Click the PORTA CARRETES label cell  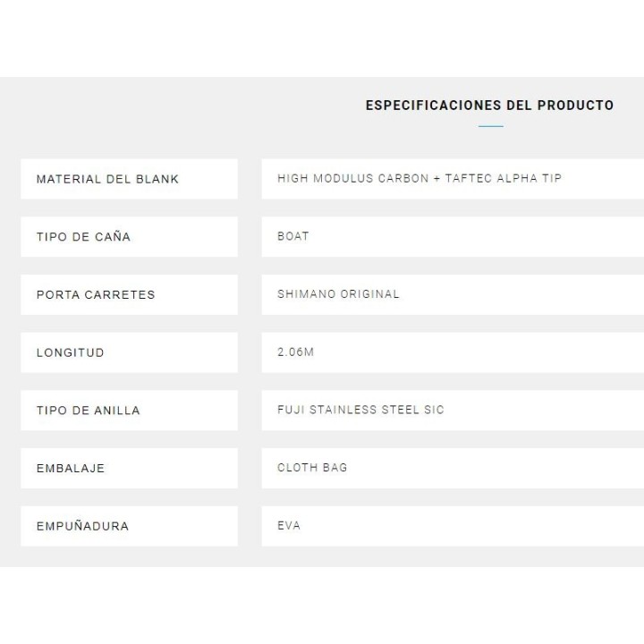(129, 294)
